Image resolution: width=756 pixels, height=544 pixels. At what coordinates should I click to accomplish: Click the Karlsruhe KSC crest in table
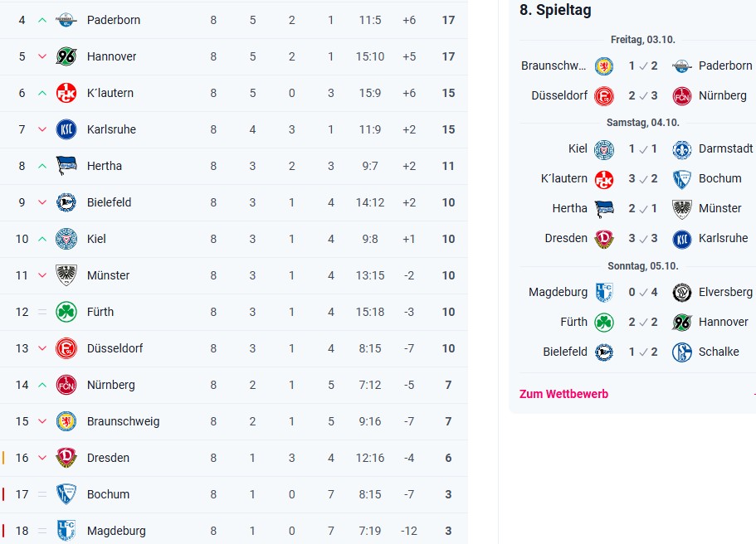pyautogui.click(x=66, y=129)
